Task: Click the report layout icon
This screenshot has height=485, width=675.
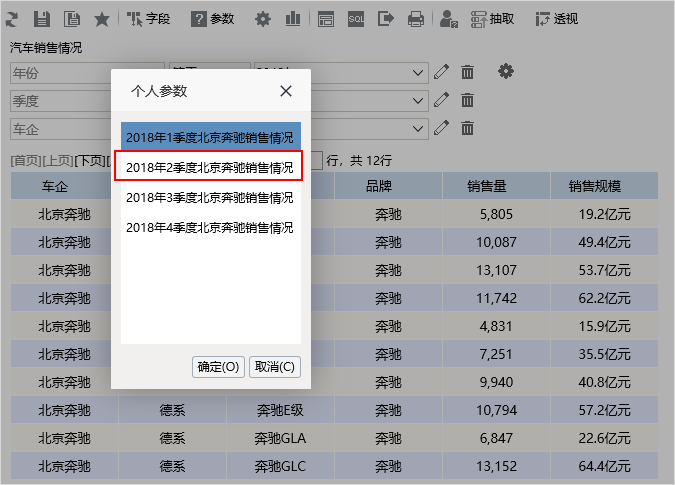Action: coord(326,19)
